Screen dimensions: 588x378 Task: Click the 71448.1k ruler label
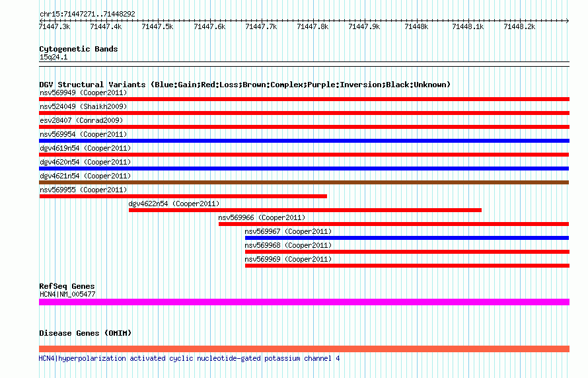(468, 26)
